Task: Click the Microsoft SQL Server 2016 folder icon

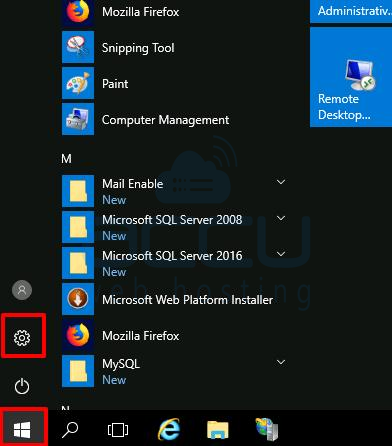Action: click(78, 263)
